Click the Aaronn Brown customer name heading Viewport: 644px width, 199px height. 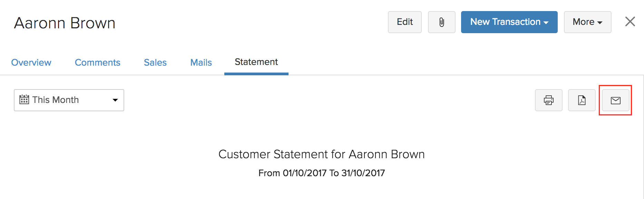point(65,23)
